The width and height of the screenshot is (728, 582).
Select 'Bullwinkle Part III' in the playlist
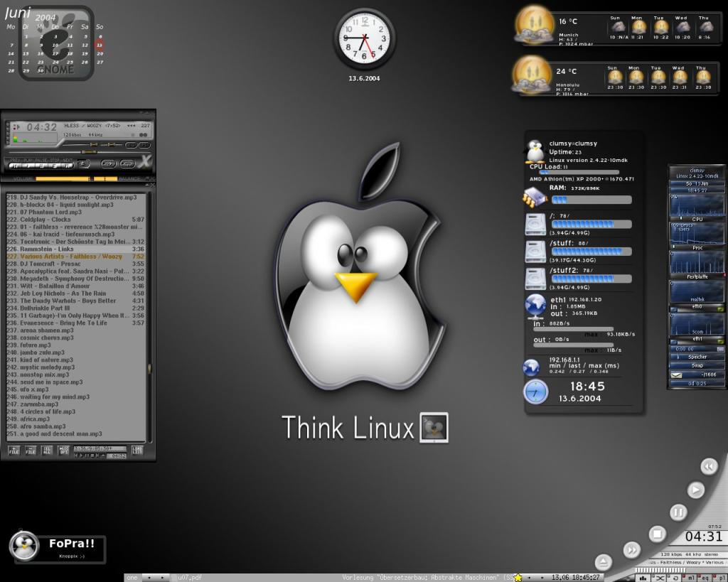coord(75,308)
